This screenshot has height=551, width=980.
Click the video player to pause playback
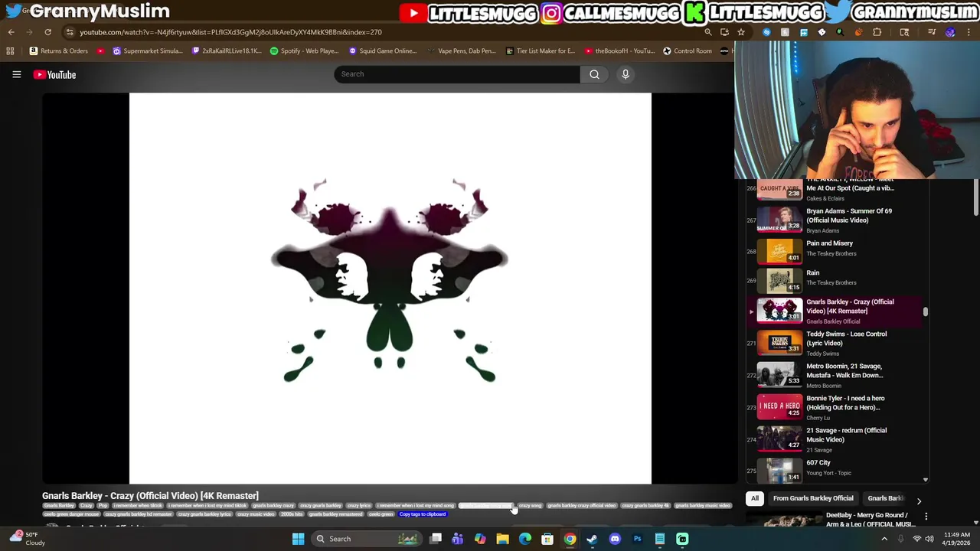pos(390,288)
